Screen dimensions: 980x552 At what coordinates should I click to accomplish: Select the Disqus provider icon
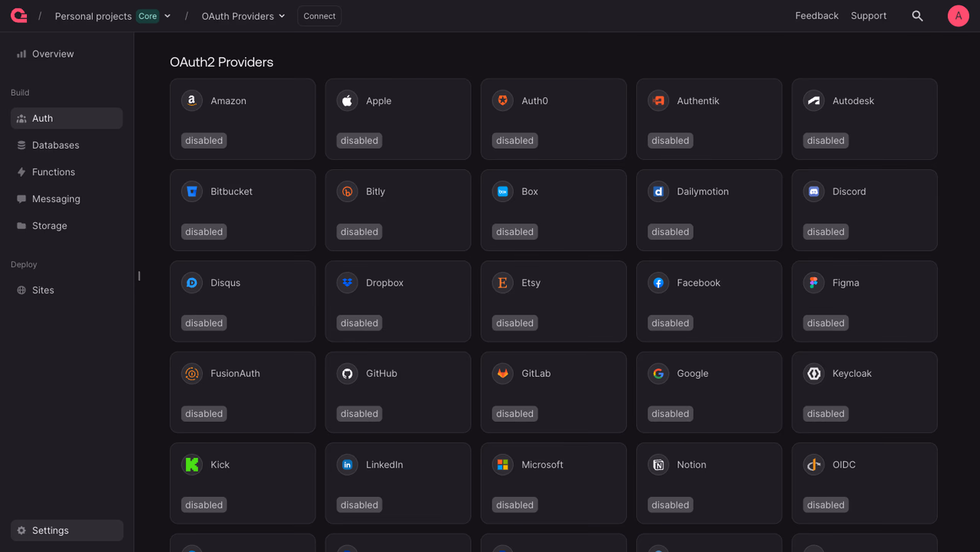[x=191, y=283]
